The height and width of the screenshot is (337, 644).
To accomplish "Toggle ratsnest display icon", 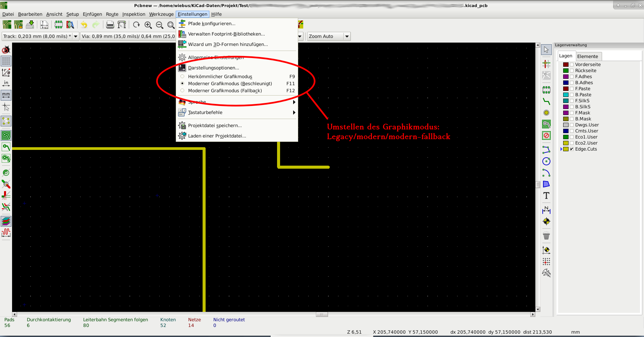I will [x=6, y=121].
